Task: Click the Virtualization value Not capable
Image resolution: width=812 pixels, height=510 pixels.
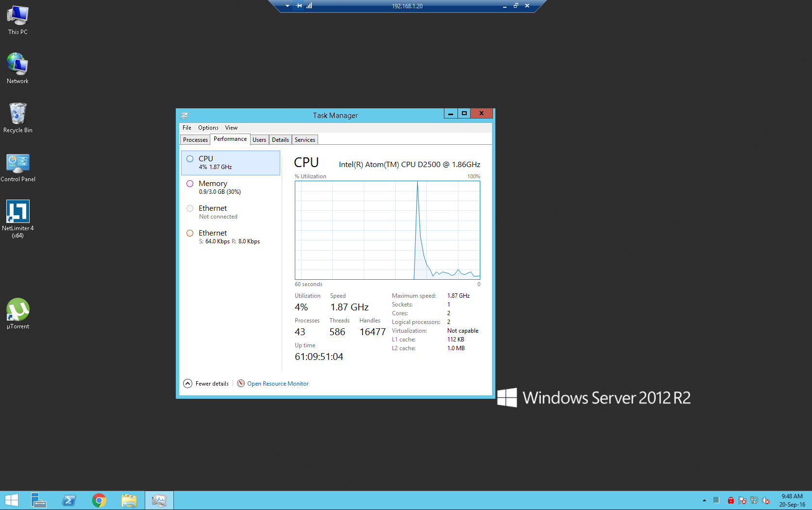Action: 463,331
